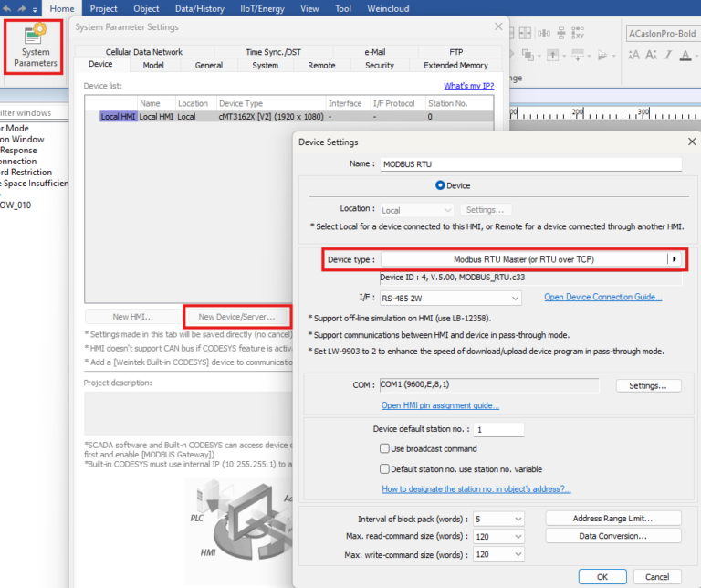The image size is (701, 588).
Task: Open the Device Connection Guide link
Action: [x=602, y=297]
